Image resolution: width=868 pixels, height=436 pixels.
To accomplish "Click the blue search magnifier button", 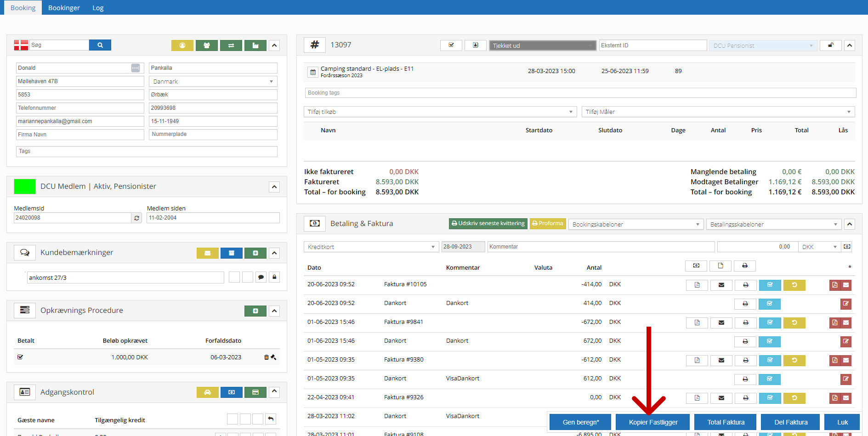I will pyautogui.click(x=100, y=45).
